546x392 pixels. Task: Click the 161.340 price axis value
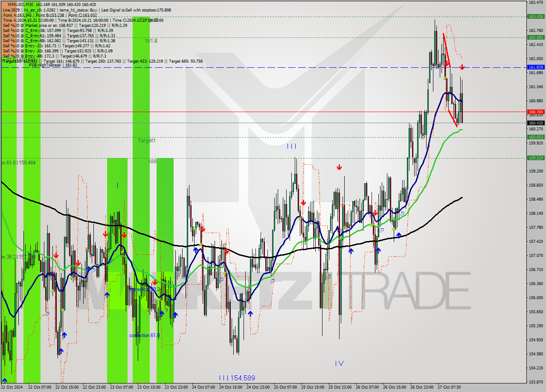pos(536,87)
